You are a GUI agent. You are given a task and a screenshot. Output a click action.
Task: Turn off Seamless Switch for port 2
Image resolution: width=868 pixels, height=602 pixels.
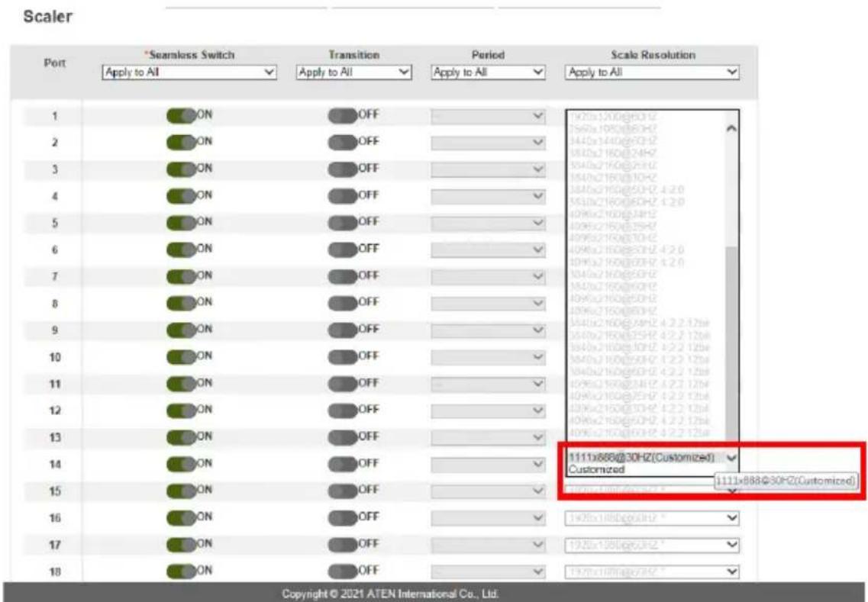[x=182, y=142]
